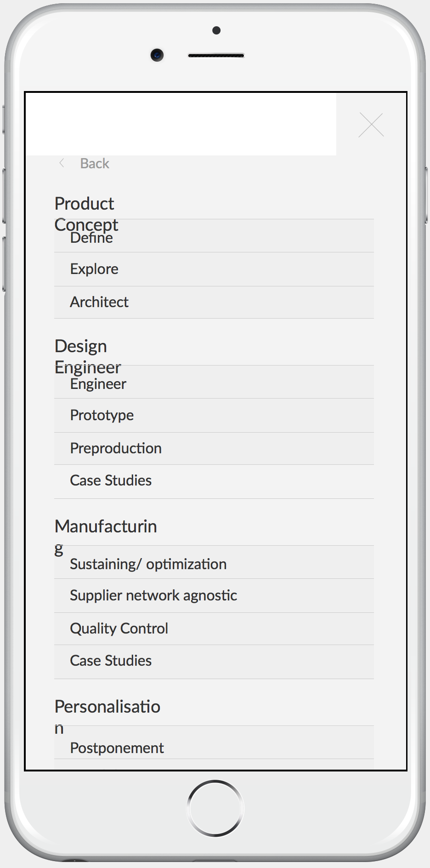This screenshot has height=868, width=430.
Task: Click the back chevron arrow icon
Action: coord(62,163)
